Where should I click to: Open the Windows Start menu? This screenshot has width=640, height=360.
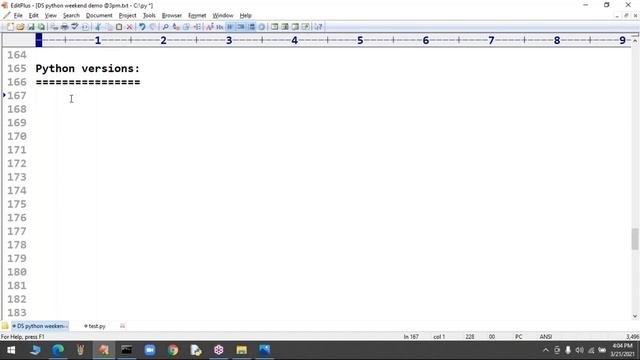11,350
